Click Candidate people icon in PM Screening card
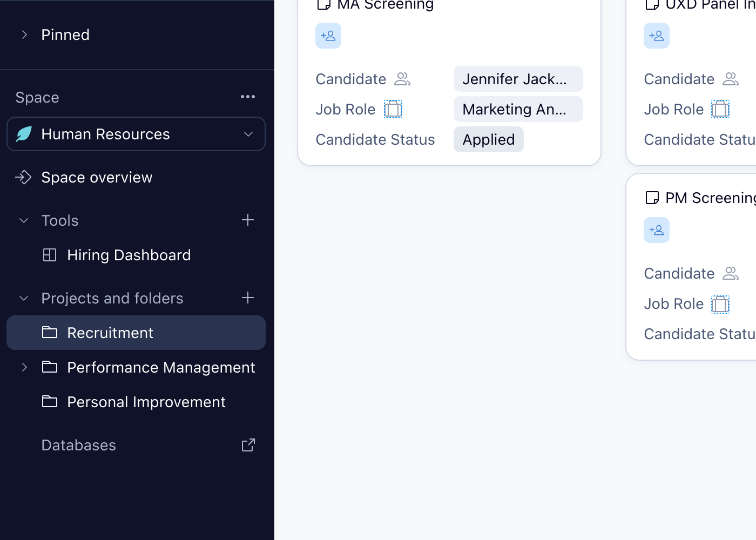The image size is (756, 540). [731, 273]
